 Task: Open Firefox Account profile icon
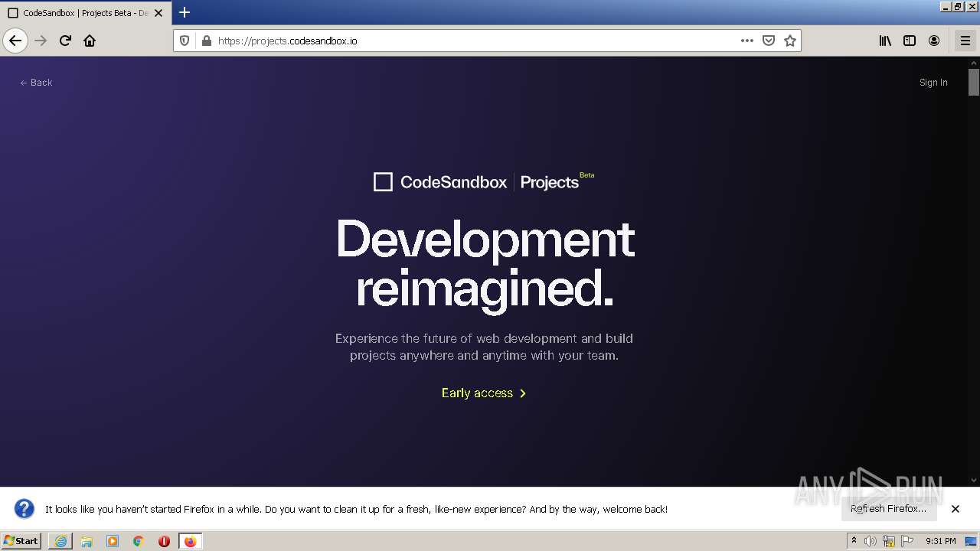pyautogui.click(x=934, y=41)
